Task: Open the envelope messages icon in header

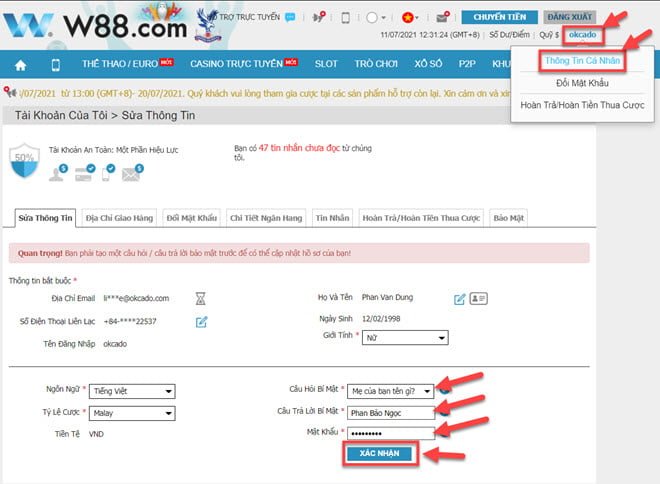Action: point(443,17)
